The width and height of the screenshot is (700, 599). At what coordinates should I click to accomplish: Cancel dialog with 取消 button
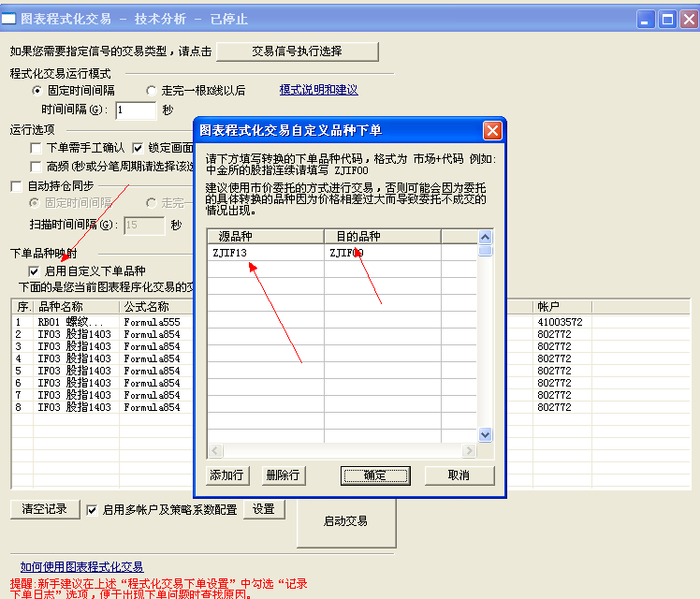(459, 475)
